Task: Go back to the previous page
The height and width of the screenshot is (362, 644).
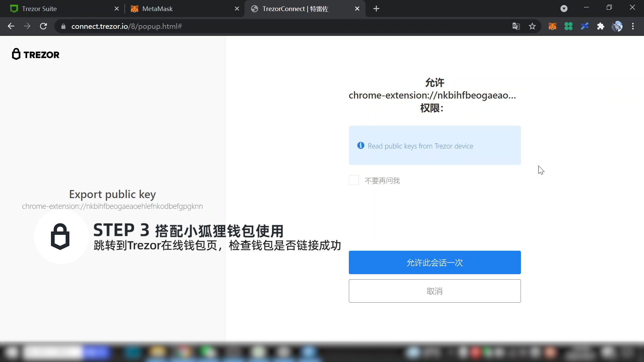Action: (11, 26)
